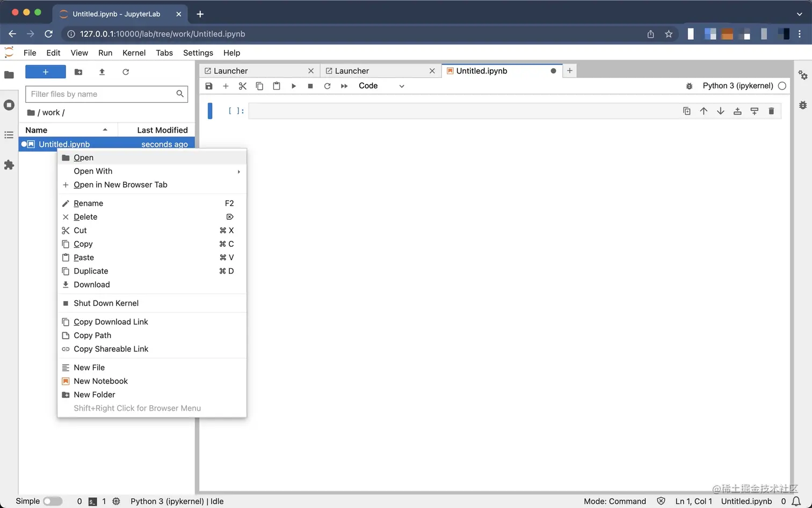
Task: Upload files using the upload icon
Action: (x=102, y=71)
